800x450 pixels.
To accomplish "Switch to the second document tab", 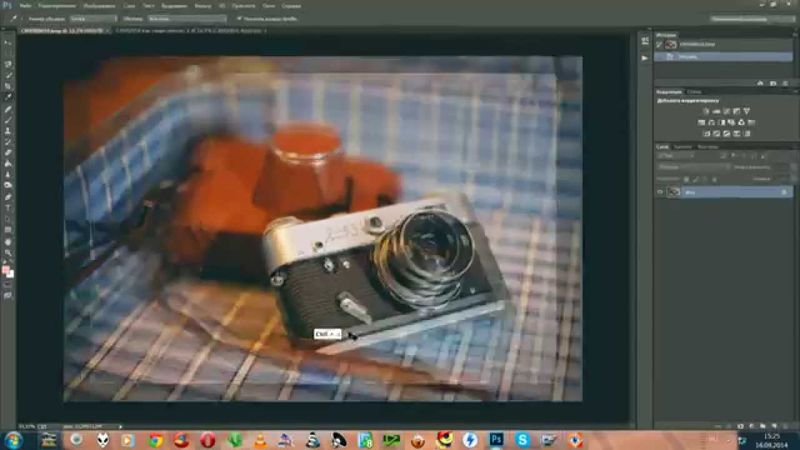I will click(x=189, y=31).
